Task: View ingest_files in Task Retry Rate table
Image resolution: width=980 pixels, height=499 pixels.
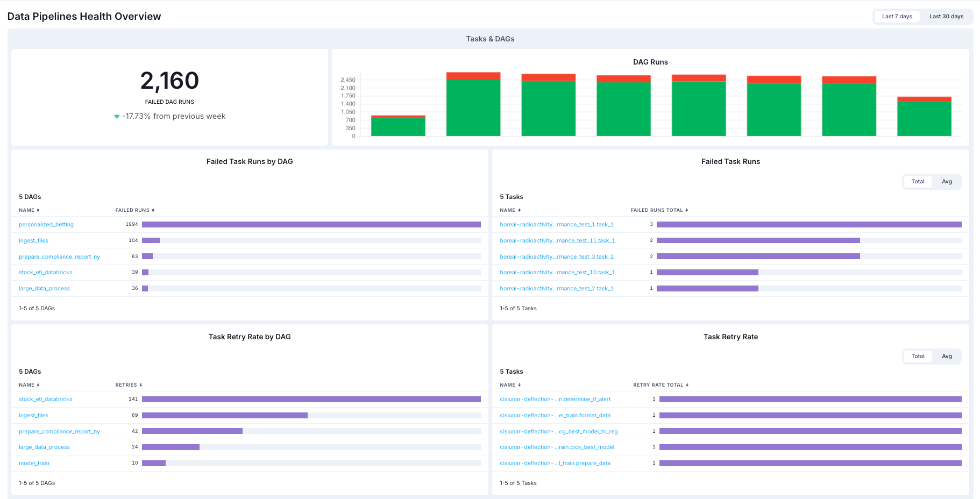Action: pyautogui.click(x=33, y=415)
